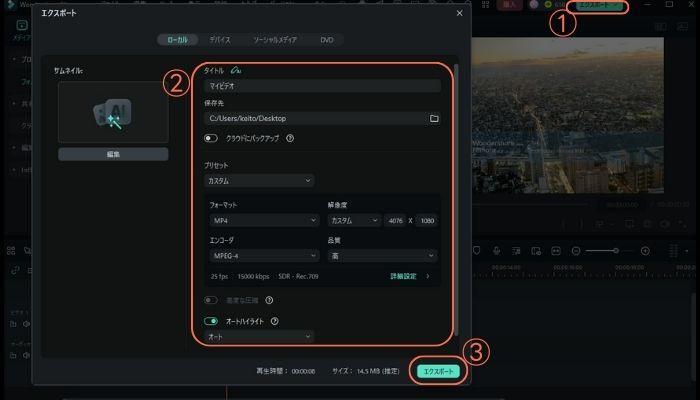The image size is (700, 400).
Task: Open the 解像度 dropdown showing カスタム
Action: [x=354, y=221]
